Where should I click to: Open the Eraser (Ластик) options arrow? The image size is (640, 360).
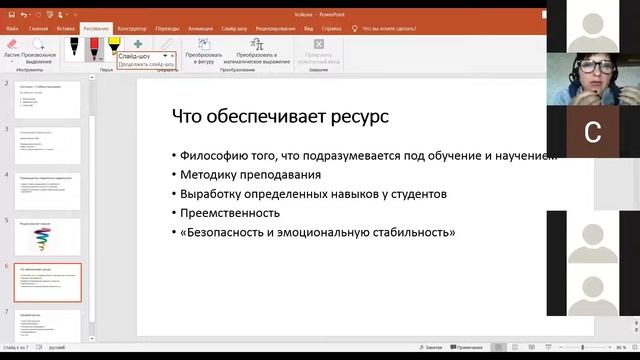pyautogui.click(x=12, y=62)
